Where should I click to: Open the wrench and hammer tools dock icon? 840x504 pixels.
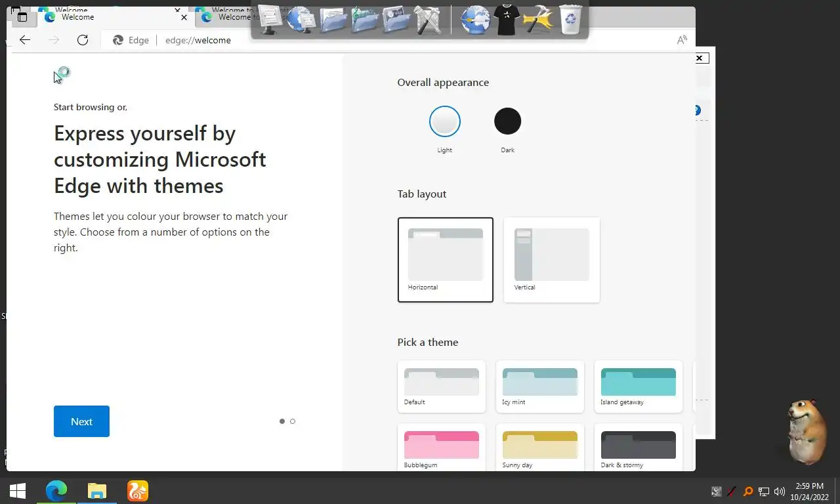pyautogui.click(x=428, y=20)
